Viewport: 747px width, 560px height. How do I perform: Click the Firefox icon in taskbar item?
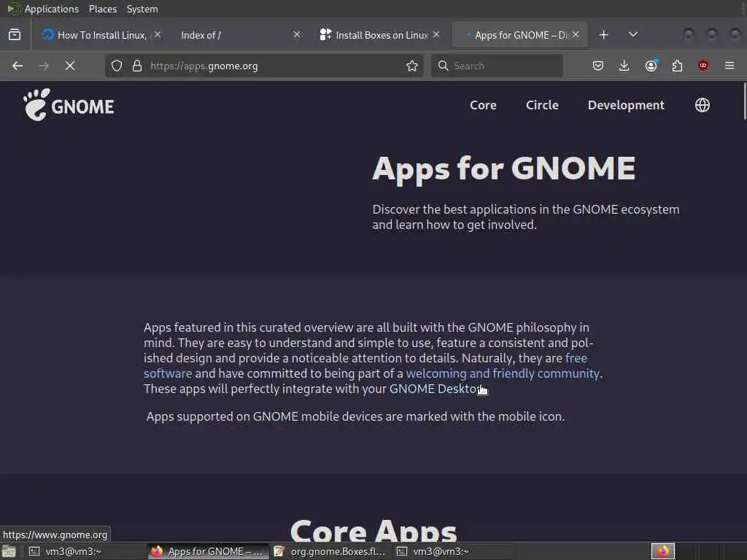(158, 551)
